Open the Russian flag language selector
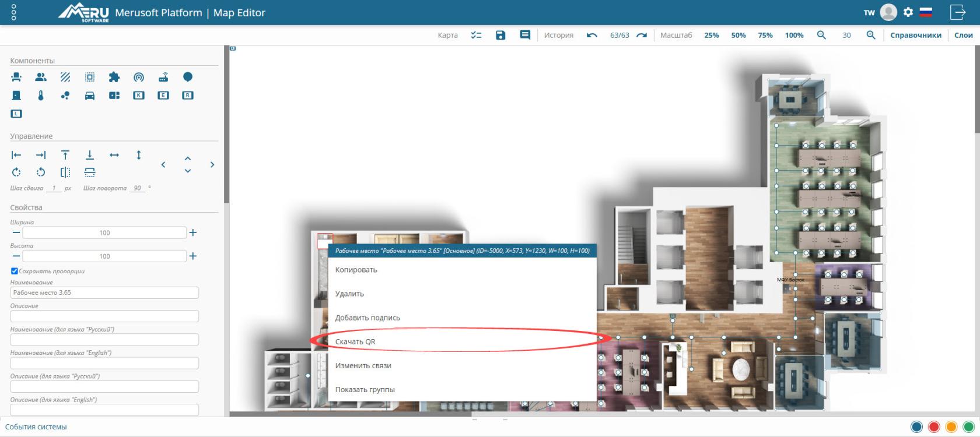 tap(926, 12)
